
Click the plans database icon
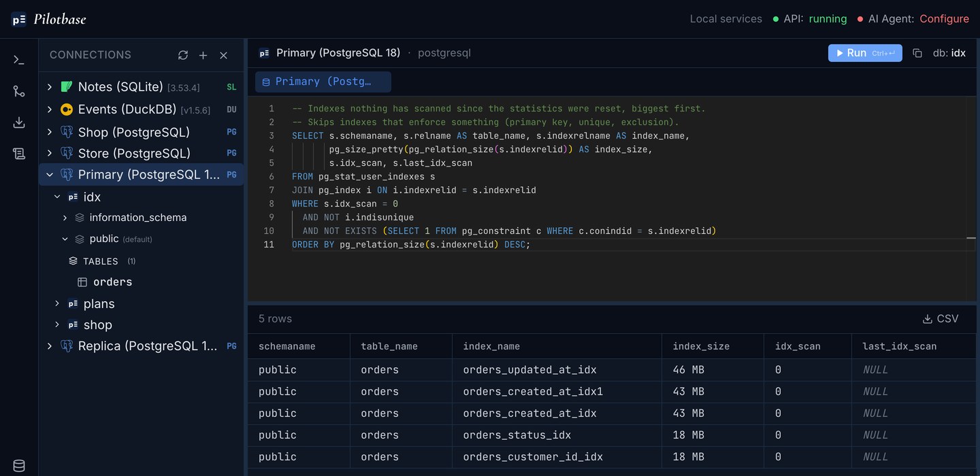[x=73, y=304]
